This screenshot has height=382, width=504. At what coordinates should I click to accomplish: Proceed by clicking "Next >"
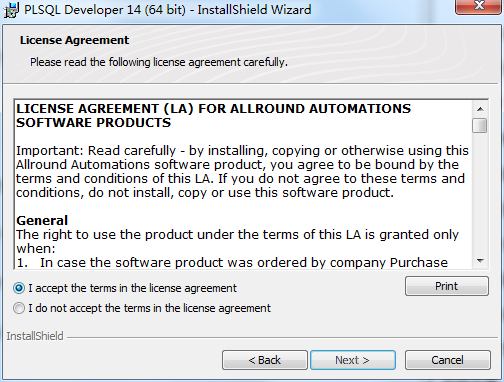click(353, 360)
